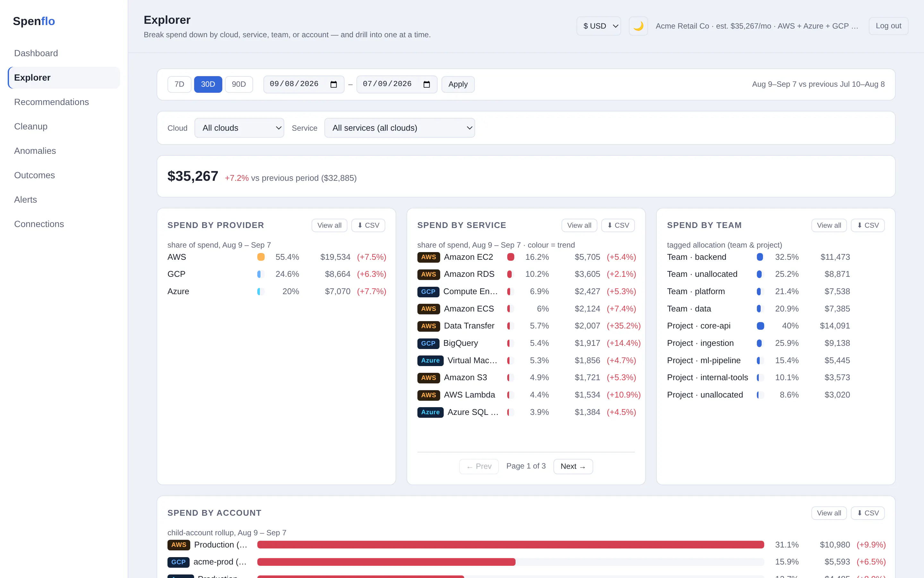View all accounts

coord(828,513)
